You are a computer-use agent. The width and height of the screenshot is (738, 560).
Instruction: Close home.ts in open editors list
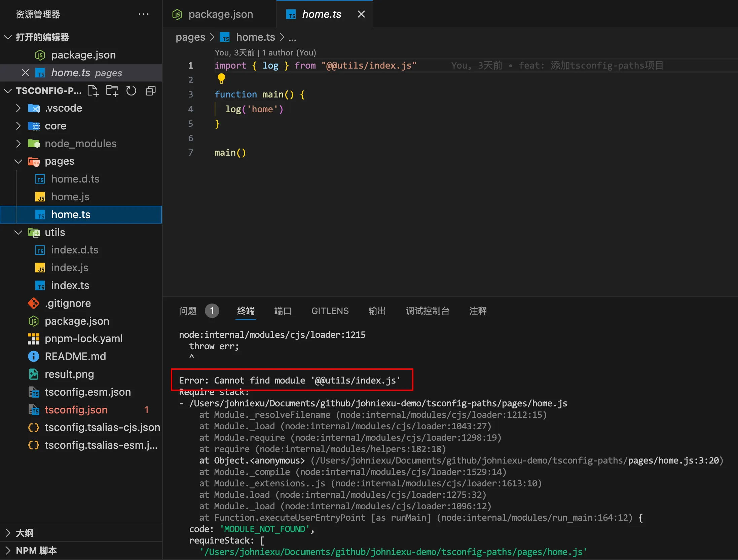25,73
